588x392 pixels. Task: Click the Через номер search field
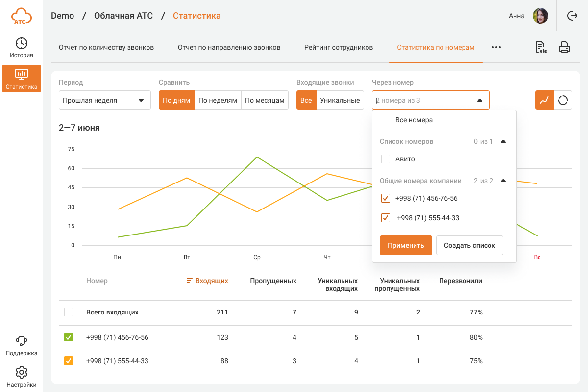(424, 100)
